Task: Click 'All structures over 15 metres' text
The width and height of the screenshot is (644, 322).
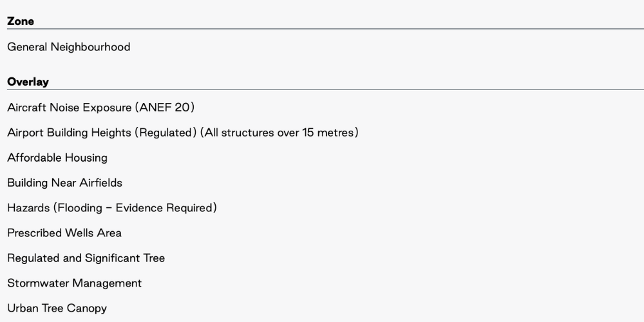Action: [x=279, y=133]
